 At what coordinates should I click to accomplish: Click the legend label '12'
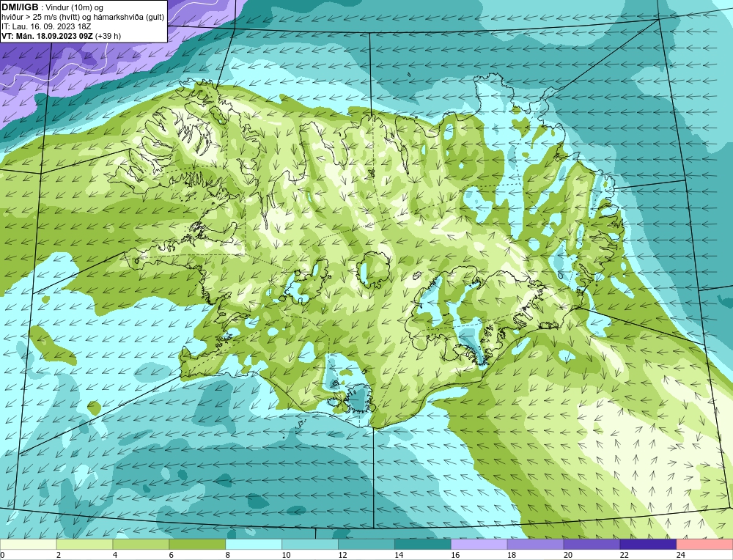coord(342,556)
